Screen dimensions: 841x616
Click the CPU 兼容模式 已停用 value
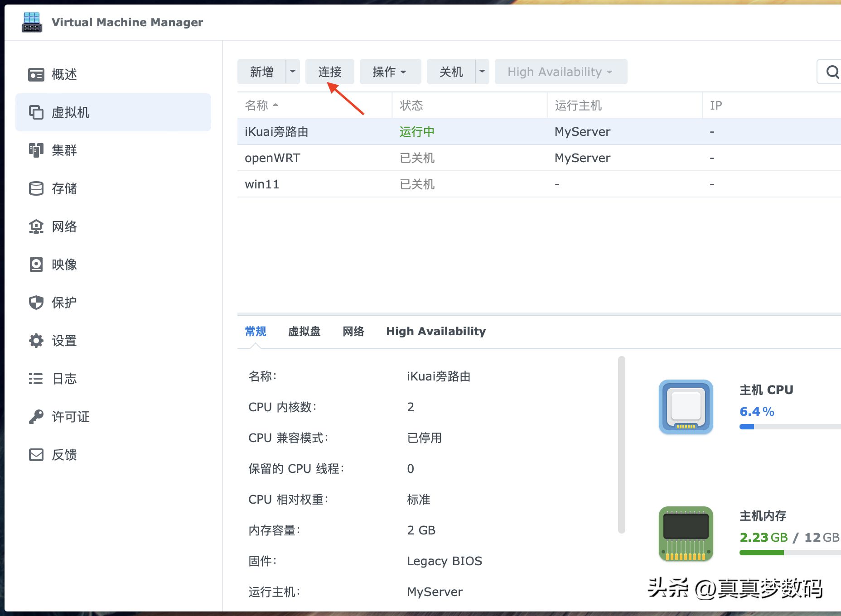coord(424,438)
